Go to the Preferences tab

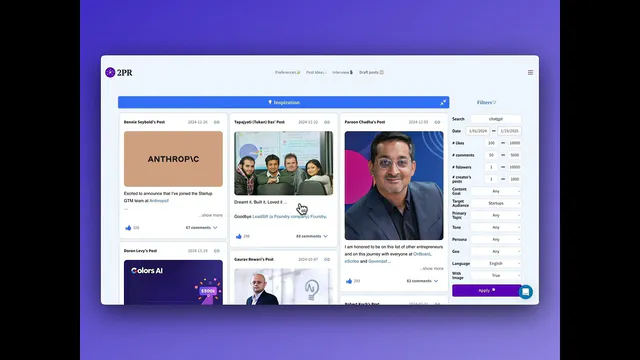coord(287,72)
